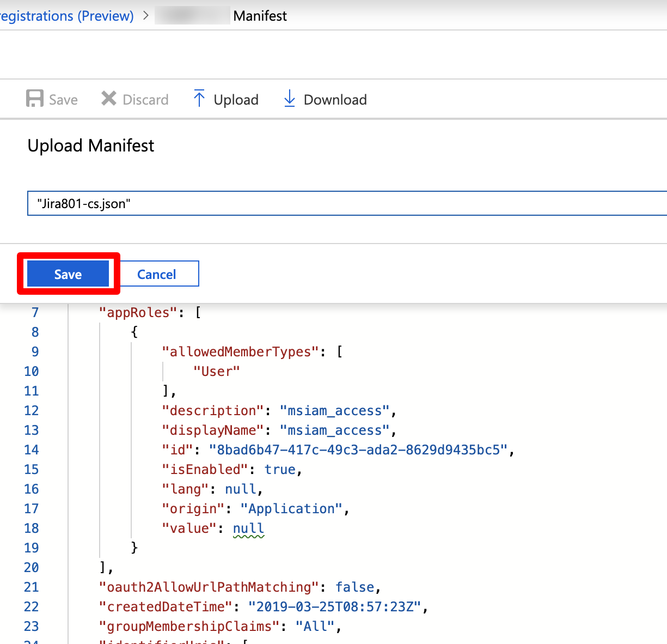
Task: Click the Download arrow icon
Action: point(290,99)
